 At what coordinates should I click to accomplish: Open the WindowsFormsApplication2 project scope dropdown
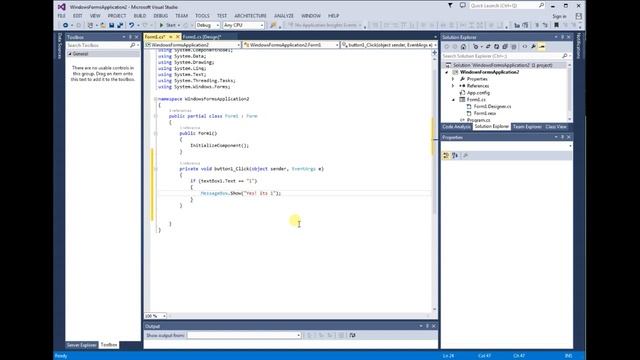tap(192, 45)
